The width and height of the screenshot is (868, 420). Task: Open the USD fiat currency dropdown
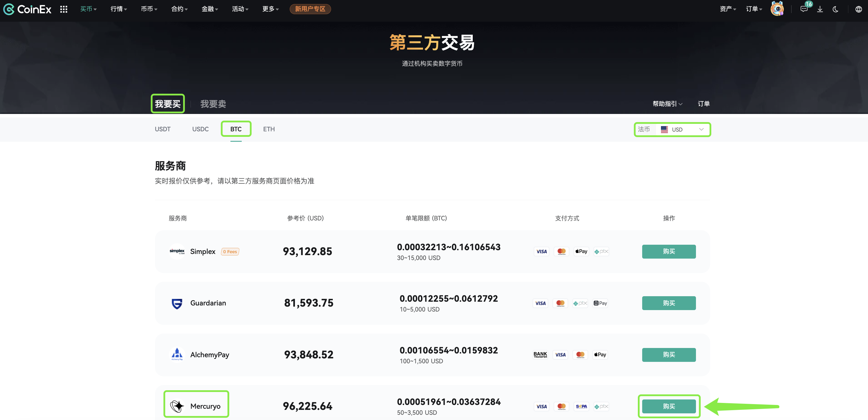pyautogui.click(x=681, y=129)
